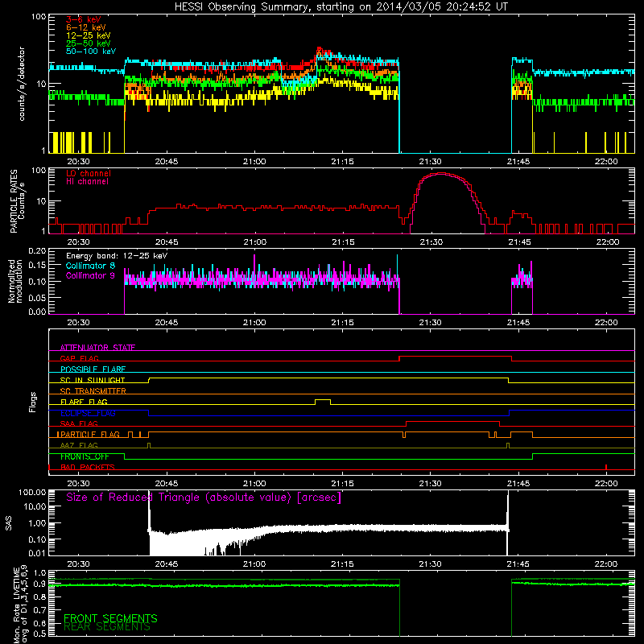Click the FLARE FLAG label
This screenshot has width=644, height=644.
84,402
